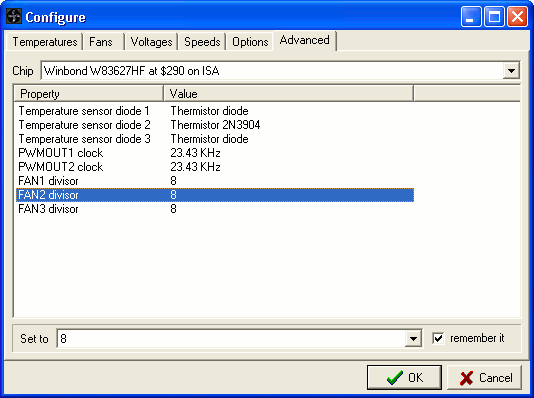Maximize the Configure window
This screenshot has height=398, width=534.
[x=494, y=16]
